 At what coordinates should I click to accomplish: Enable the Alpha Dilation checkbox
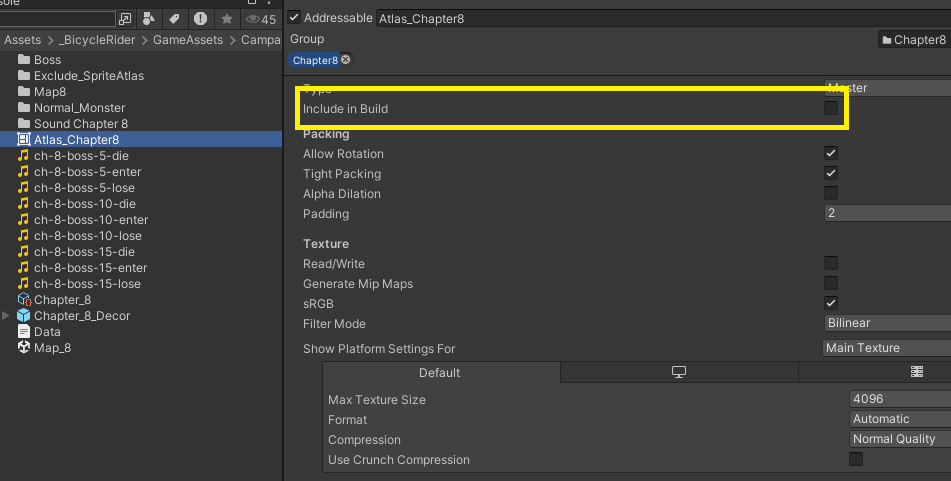point(831,193)
